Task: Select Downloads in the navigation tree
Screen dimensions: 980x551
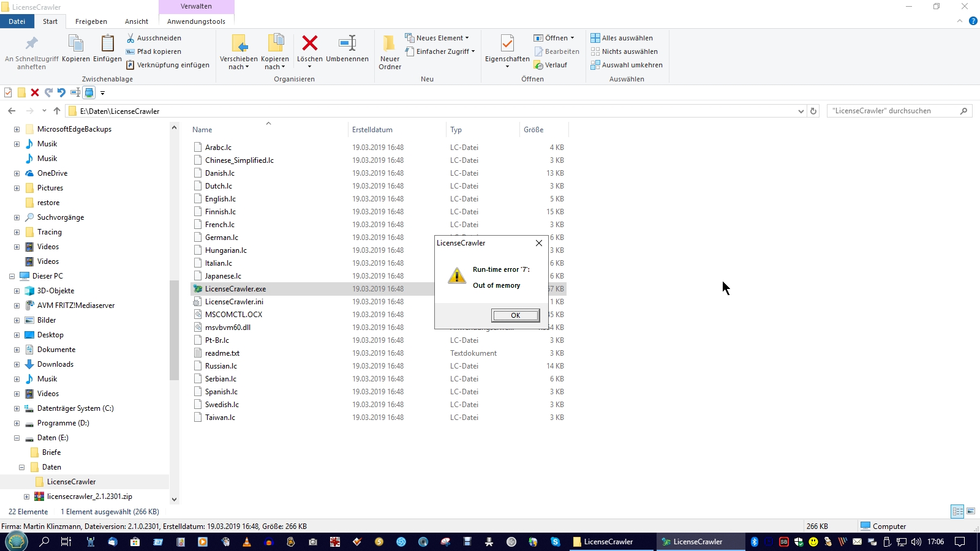Action: click(x=55, y=364)
